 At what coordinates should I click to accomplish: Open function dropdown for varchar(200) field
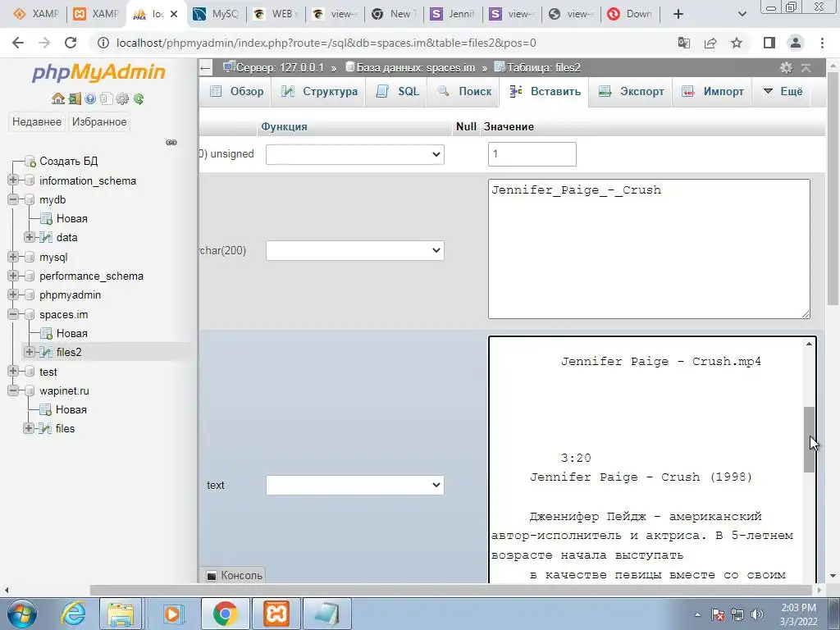coord(354,250)
